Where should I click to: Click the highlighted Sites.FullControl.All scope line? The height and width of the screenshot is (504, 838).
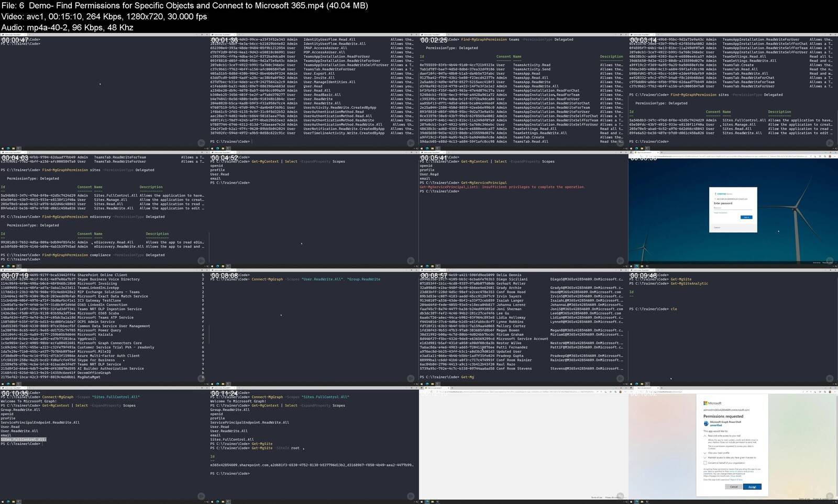point(24,440)
